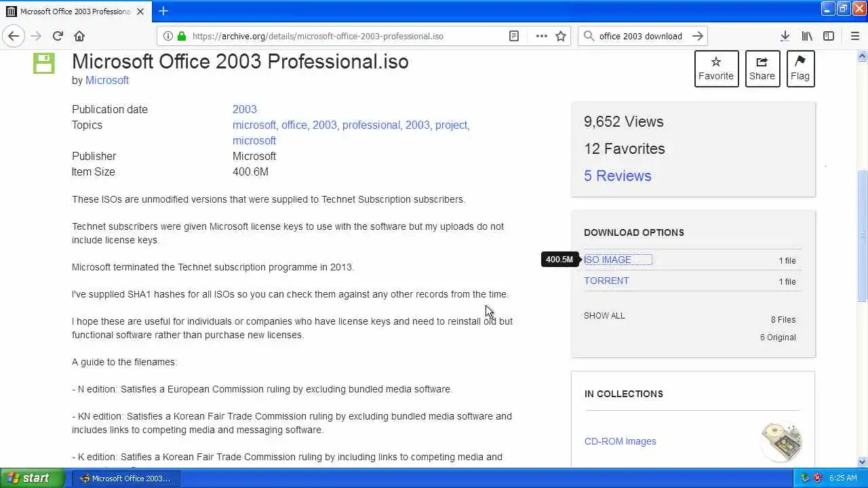Reload the current page
The height and width of the screenshot is (488, 868).
[58, 36]
